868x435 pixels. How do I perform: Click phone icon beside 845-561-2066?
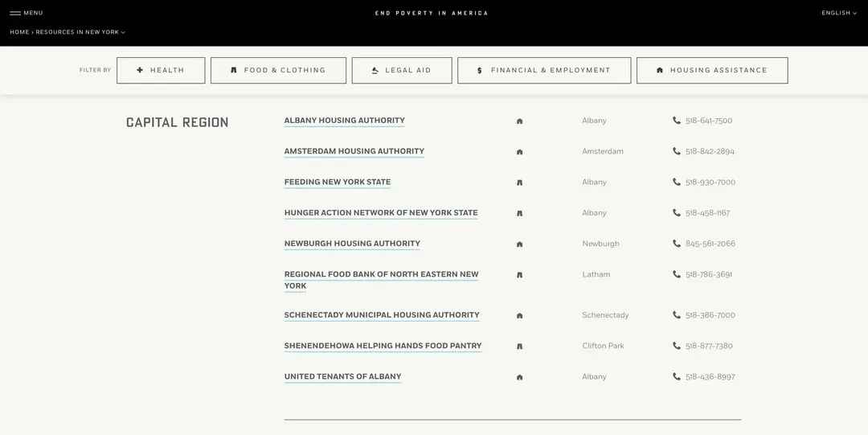677,244
